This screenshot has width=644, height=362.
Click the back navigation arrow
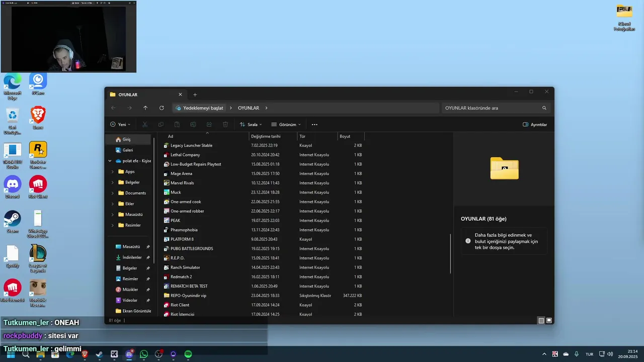(x=113, y=108)
